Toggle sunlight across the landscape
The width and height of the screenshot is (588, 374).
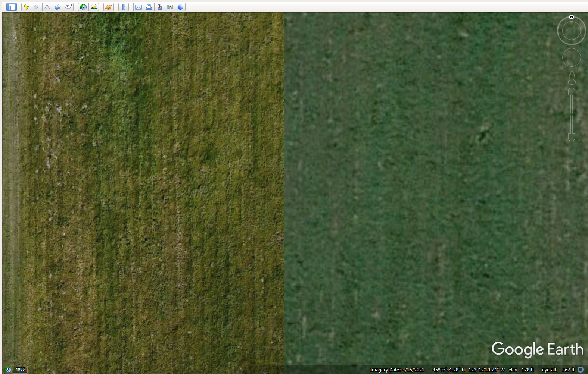coord(94,7)
